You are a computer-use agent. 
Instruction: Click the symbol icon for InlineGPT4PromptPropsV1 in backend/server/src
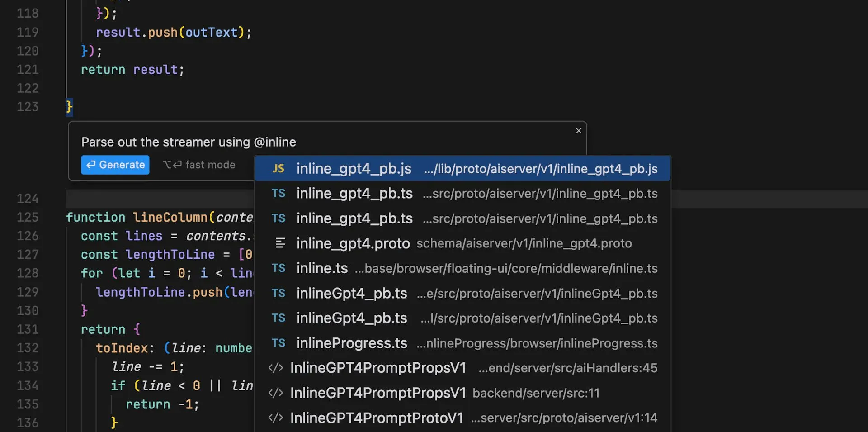275,393
